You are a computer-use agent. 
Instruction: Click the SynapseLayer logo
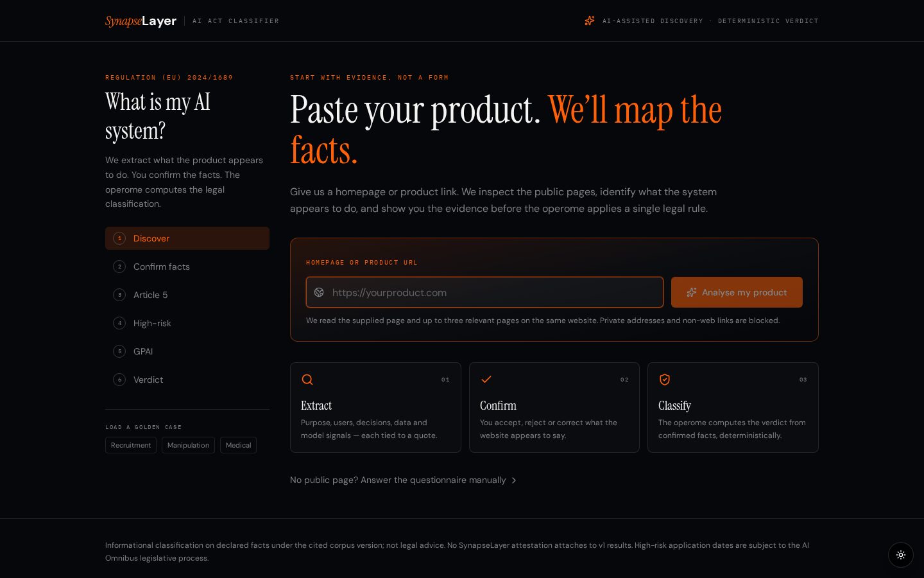pos(141,21)
